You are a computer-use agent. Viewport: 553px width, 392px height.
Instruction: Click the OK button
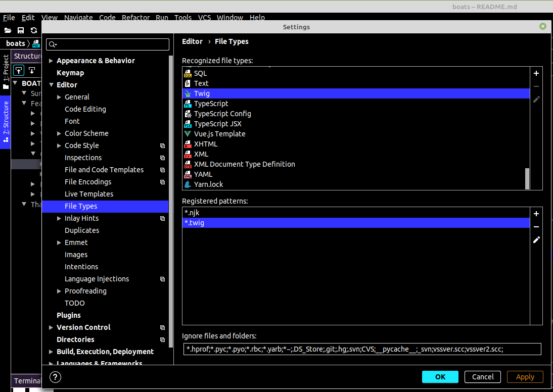[440, 377]
